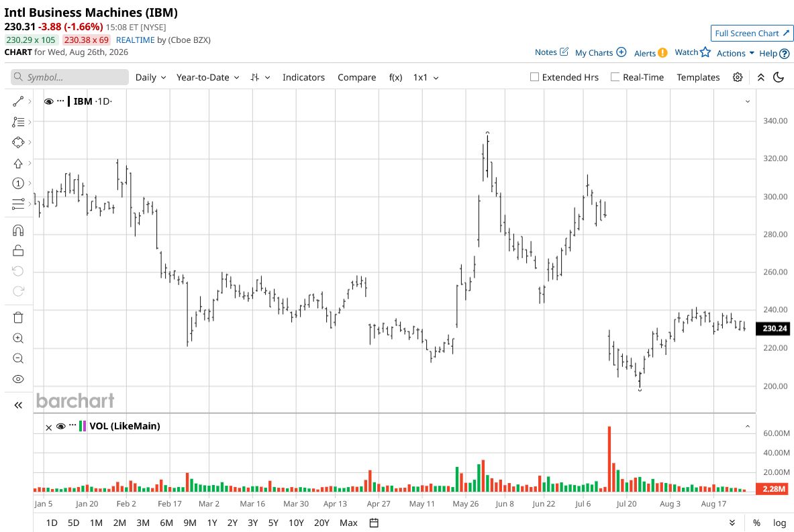The height and width of the screenshot is (532, 794).
Task: Open the Year-to-Date period dropdown
Action: click(207, 77)
